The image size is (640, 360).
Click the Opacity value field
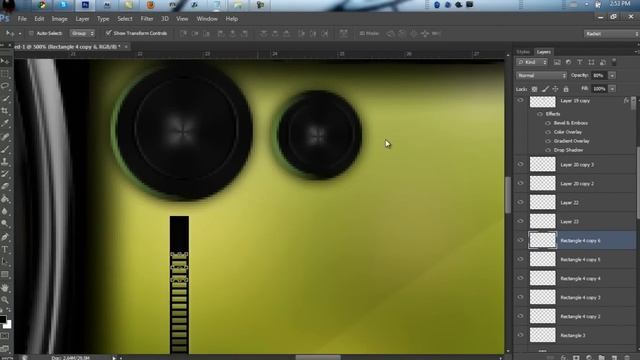pos(599,76)
